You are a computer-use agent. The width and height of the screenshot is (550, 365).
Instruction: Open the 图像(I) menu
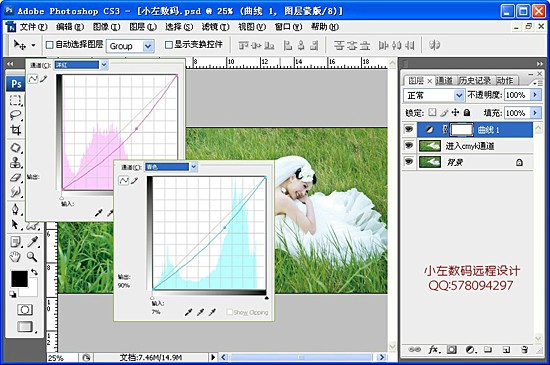point(106,27)
